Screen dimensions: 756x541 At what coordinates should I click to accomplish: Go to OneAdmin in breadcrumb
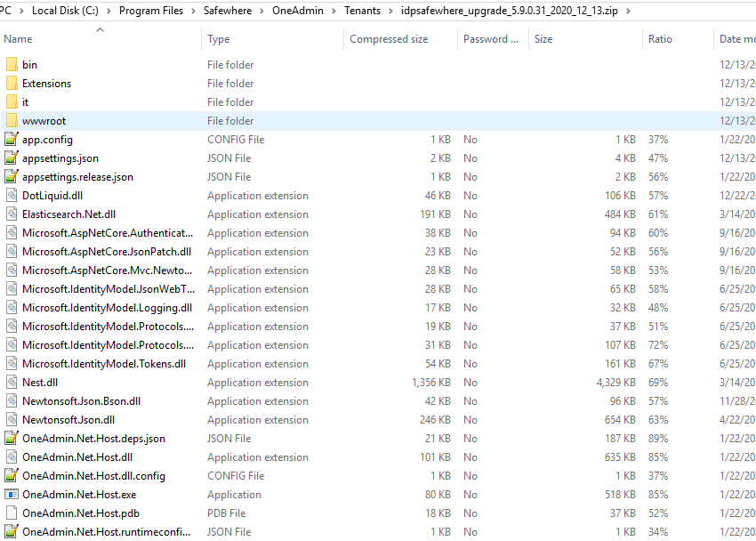[x=297, y=11]
